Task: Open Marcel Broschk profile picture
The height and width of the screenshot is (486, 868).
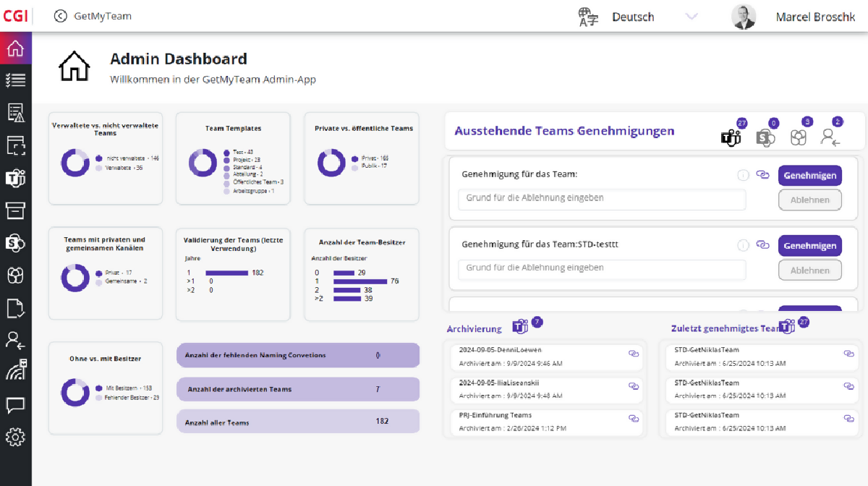Action: click(x=744, y=17)
